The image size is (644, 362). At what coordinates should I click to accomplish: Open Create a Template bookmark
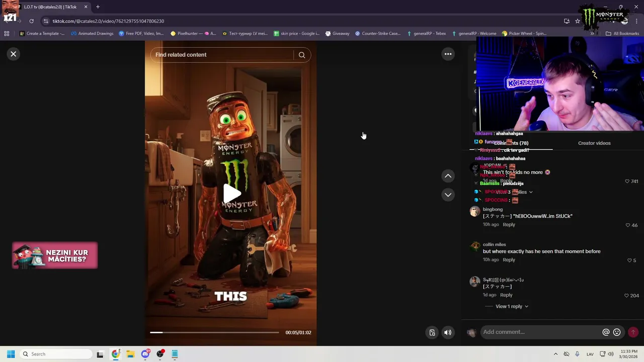42,34
